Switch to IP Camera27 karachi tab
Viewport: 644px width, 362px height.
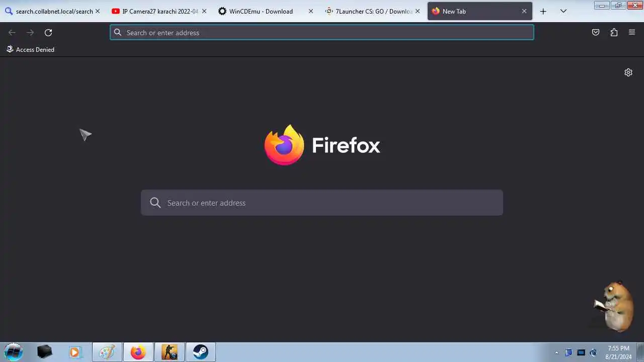159,11
